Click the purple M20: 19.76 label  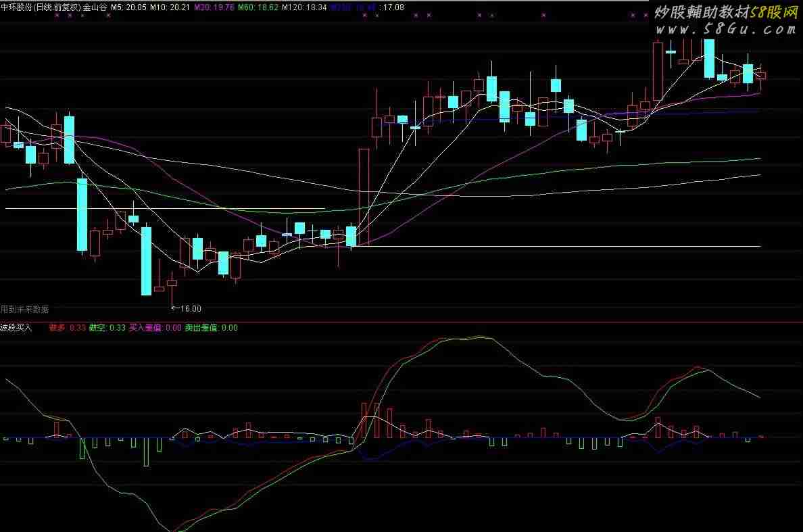click(214, 7)
